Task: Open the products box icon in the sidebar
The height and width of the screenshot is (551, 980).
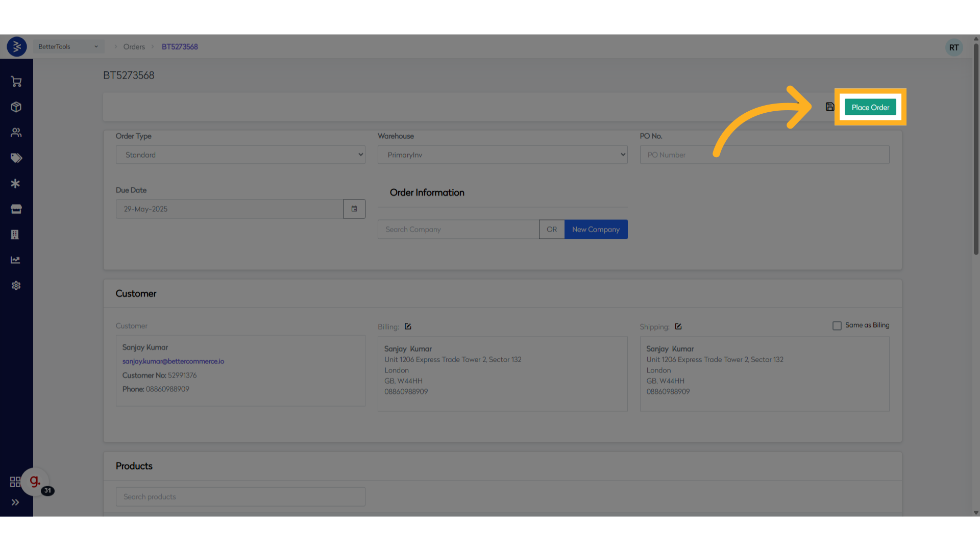Action: (16, 107)
